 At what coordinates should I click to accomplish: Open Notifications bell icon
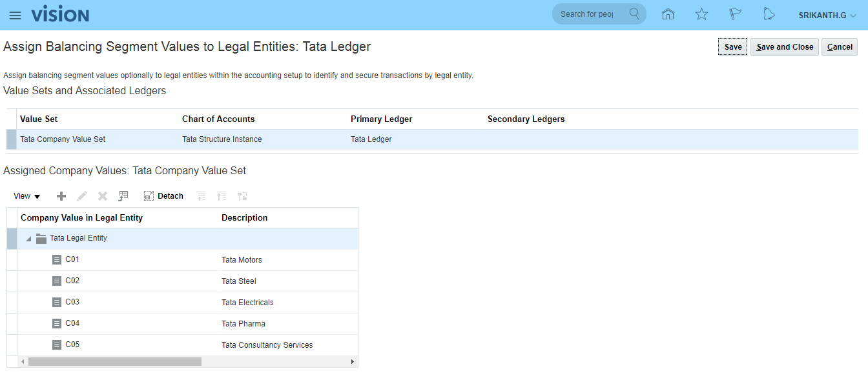click(769, 14)
